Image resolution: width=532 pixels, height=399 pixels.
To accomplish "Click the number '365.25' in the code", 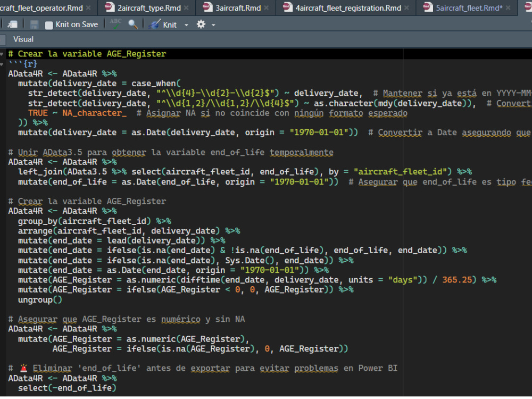I will coord(457,280).
